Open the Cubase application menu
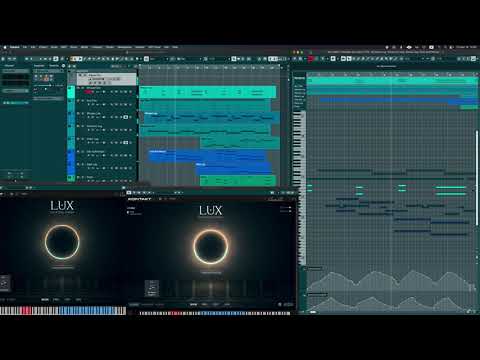Image resolution: width=480 pixels, height=360 pixels. click(14, 47)
